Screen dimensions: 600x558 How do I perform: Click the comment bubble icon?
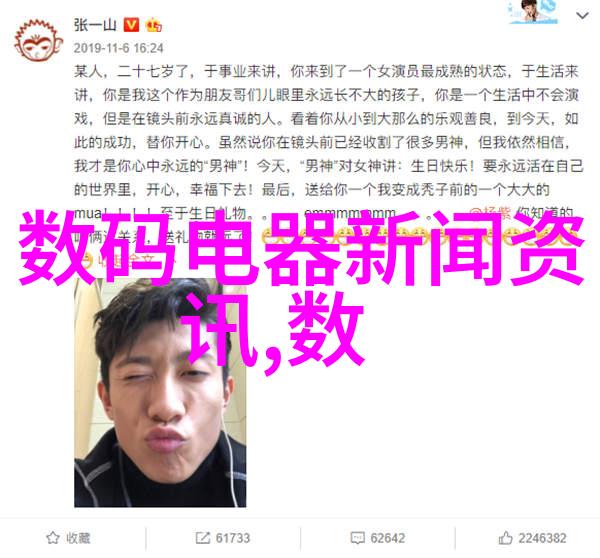pyautogui.click(x=357, y=538)
